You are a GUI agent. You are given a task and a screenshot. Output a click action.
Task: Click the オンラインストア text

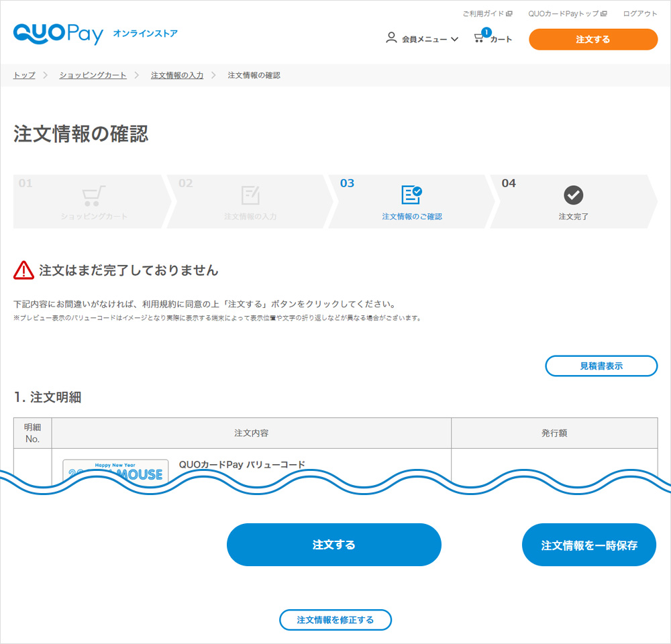(145, 34)
